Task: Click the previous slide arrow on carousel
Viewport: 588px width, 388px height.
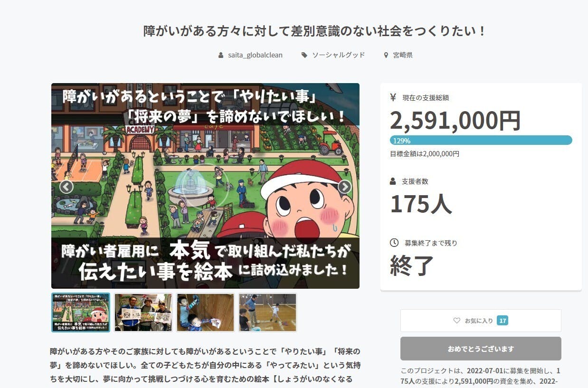Action: (66, 187)
